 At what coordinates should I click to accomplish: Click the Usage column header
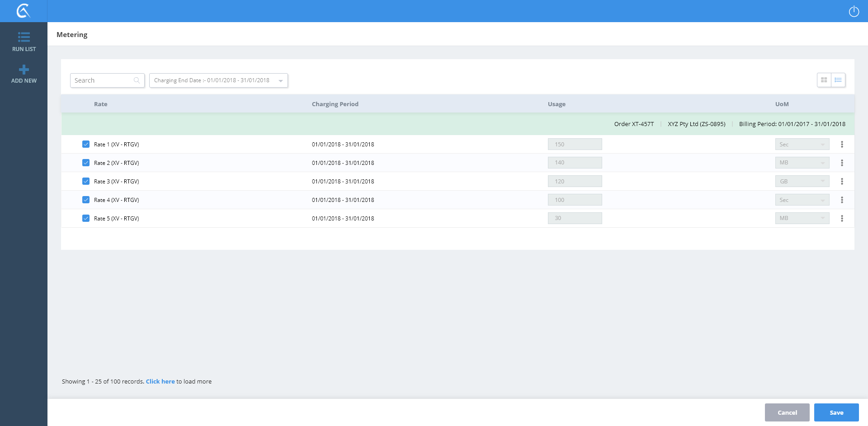[x=557, y=104]
